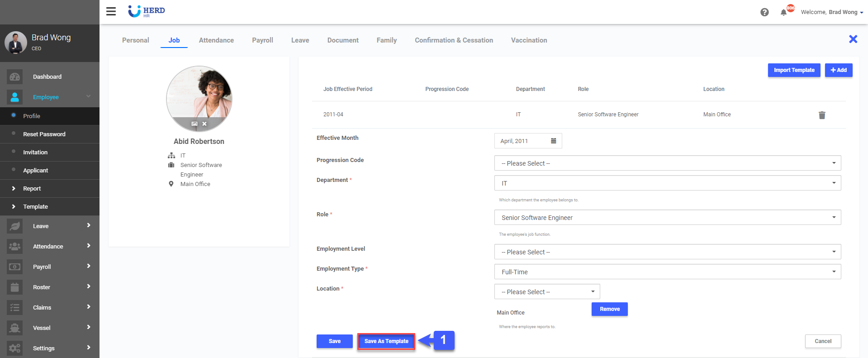Expand the Report submenu in sidebar
This screenshot has width=868, height=358.
[32, 189]
